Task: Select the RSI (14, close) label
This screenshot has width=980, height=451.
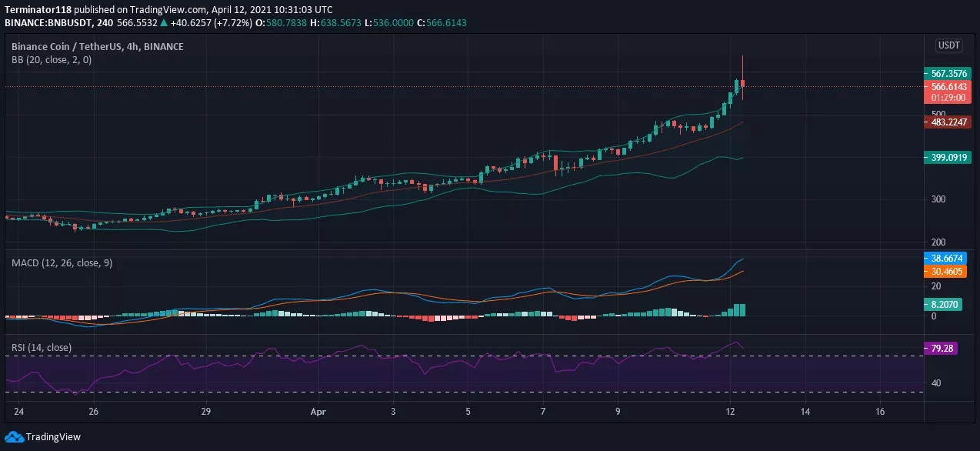Action: click(x=42, y=348)
